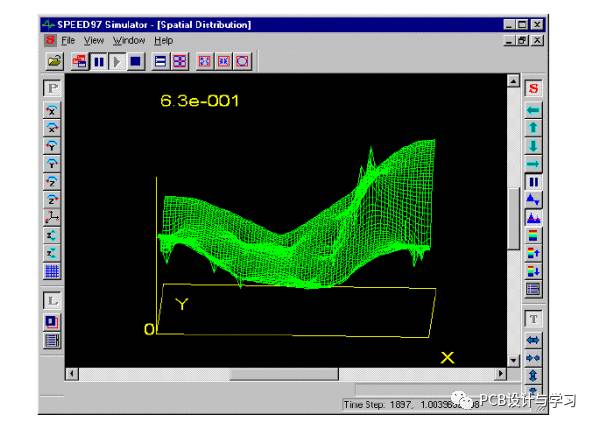Click the red S button on right toolbar

[x=534, y=88]
